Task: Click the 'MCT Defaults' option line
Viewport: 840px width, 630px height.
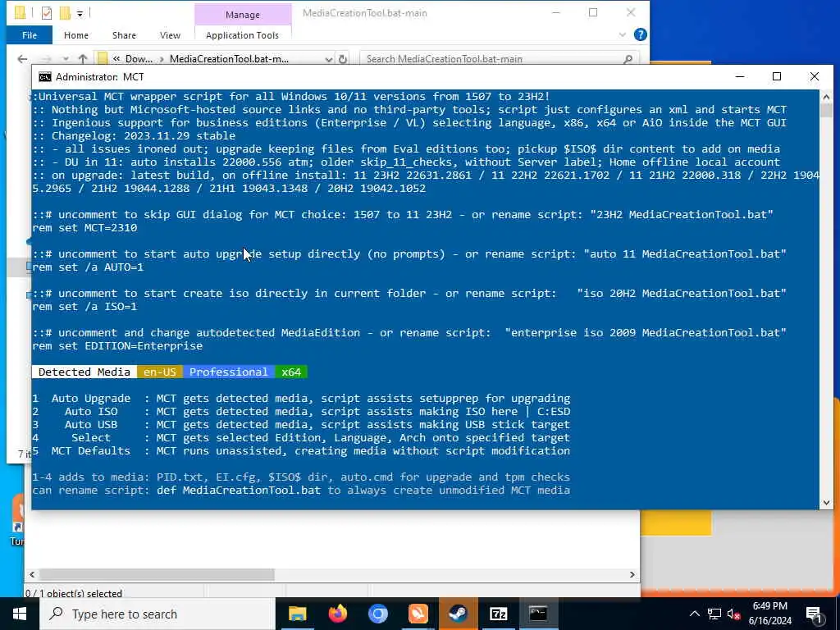Action: click(301, 451)
